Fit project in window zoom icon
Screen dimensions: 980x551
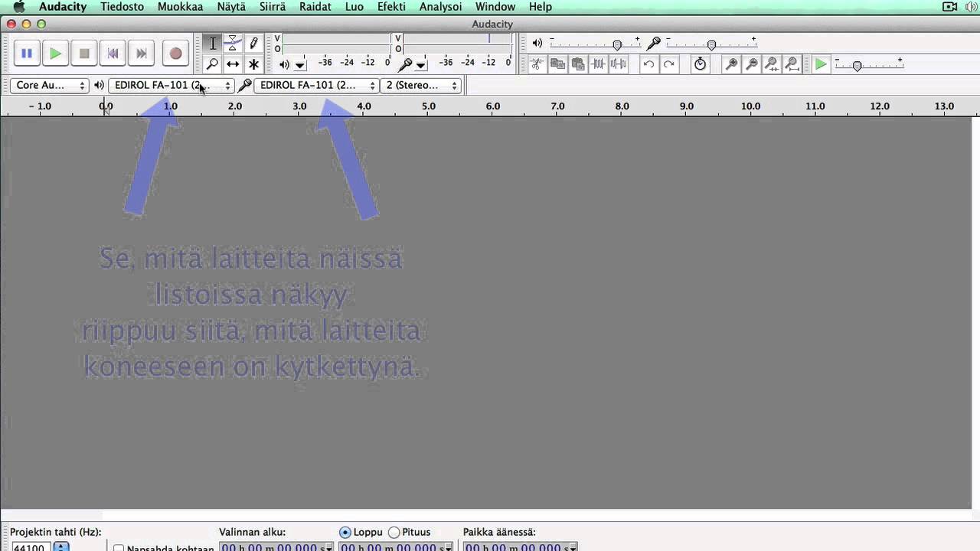tap(792, 64)
